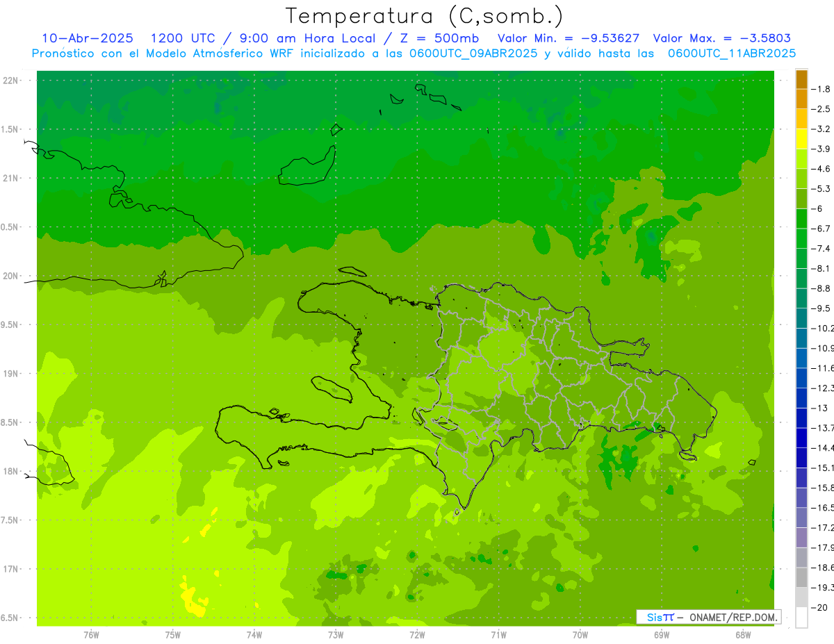Pick the yellow swatch between -3.2 and -3.9
Screen dimensions: 834x644
pyautogui.click(x=801, y=139)
